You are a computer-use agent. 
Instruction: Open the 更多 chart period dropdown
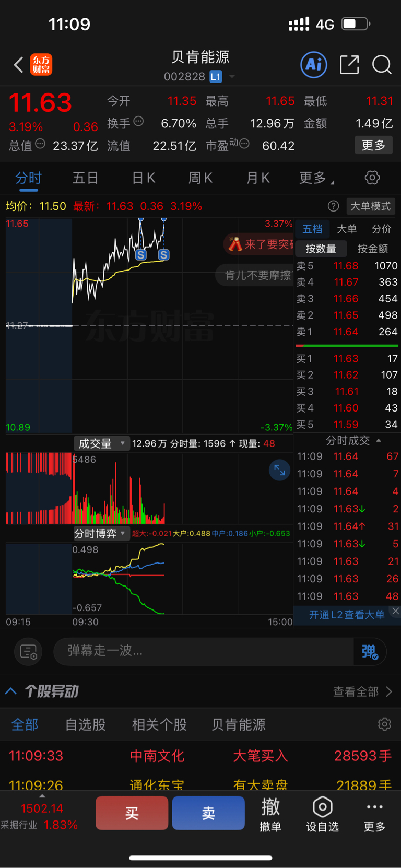pyautogui.click(x=316, y=178)
